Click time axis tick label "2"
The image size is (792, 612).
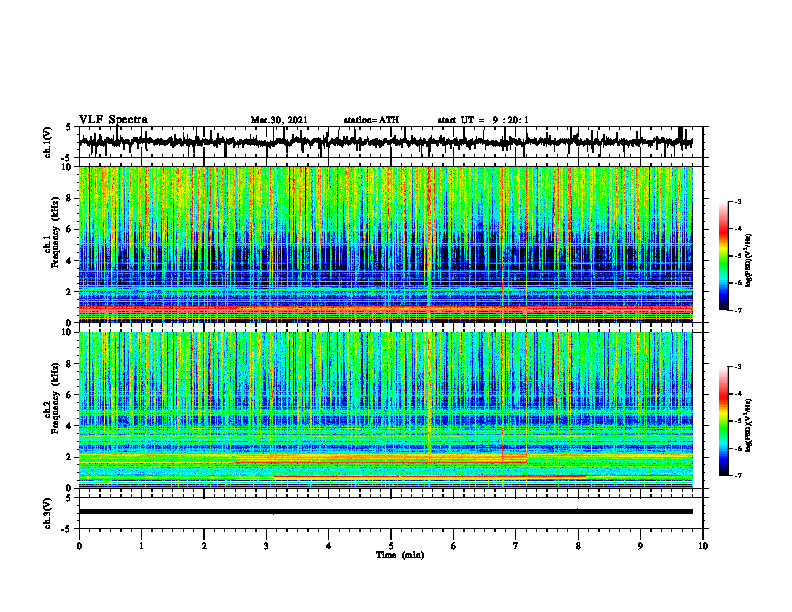pos(204,546)
